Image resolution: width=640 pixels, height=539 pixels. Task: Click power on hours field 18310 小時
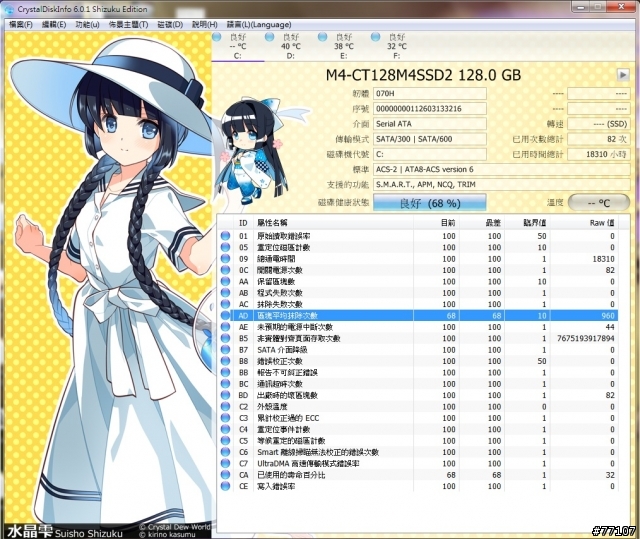599,154
